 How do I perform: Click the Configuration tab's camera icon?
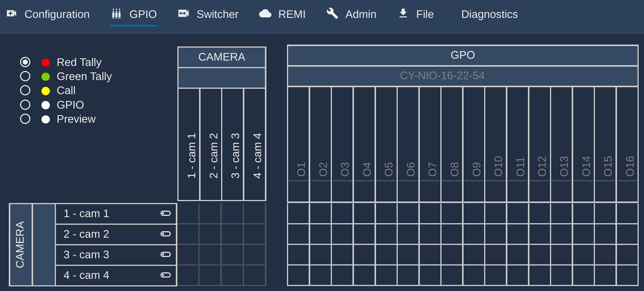coord(12,14)
